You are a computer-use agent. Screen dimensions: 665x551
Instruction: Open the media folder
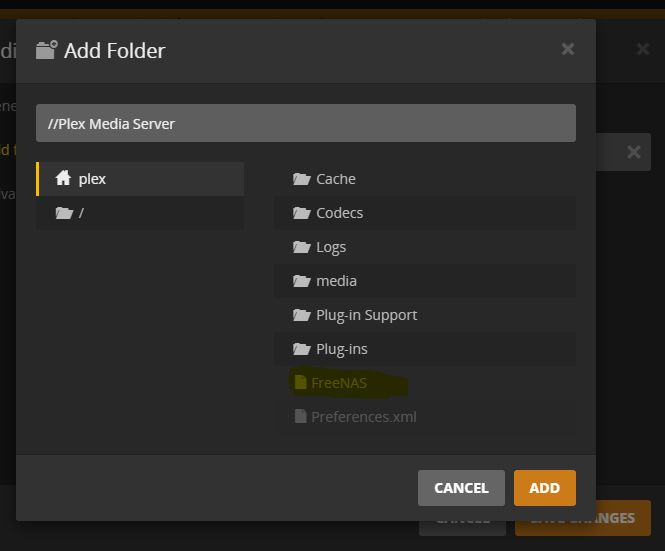tap(425, 281)
